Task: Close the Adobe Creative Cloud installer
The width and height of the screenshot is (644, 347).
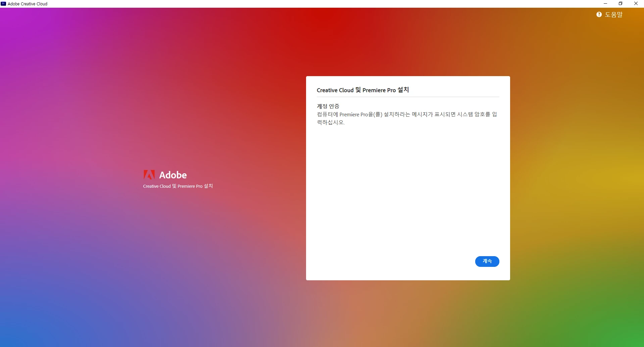Action: pyautogui.click(x=636, y=4)
